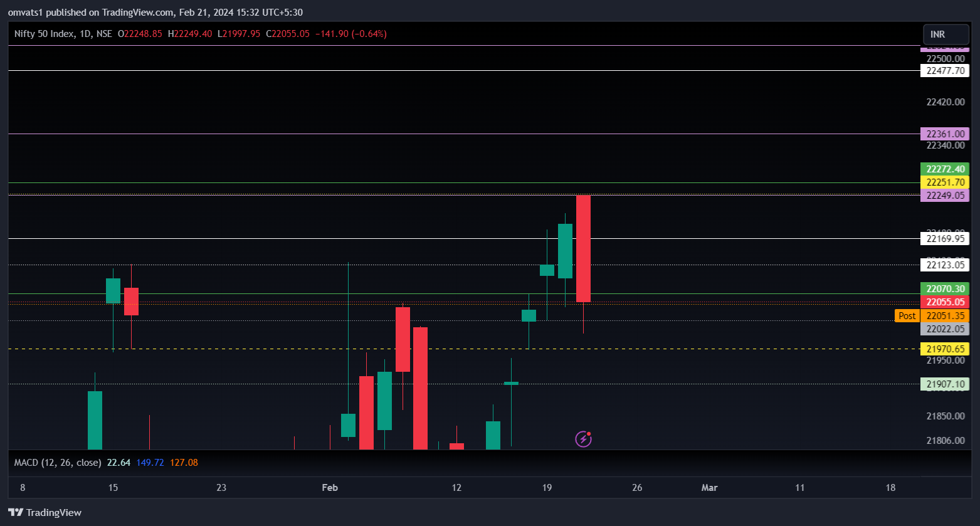Click the 18 date on the time axis
Viewport: 980px width, 526px height.
(x=890, y=488)
